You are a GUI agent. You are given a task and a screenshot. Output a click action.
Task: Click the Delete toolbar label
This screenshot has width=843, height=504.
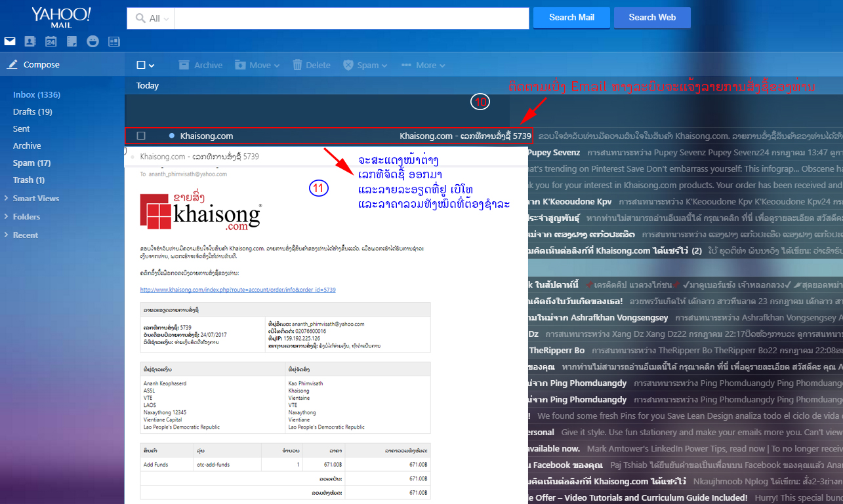(x=318, y=66)
